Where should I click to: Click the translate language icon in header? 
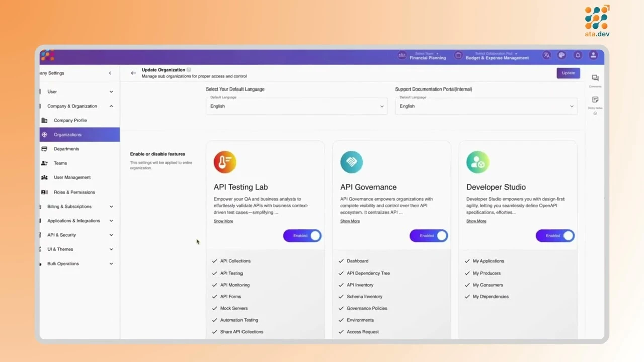(546, 55)
